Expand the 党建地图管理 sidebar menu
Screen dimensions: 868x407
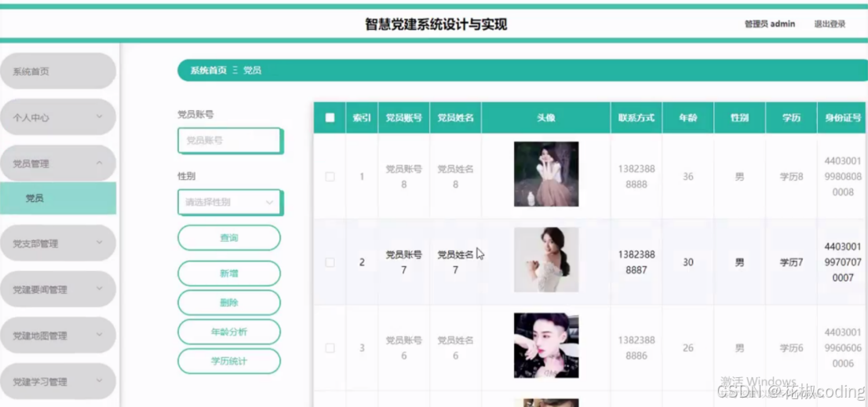pyautogui.click(x=57, y=335)
